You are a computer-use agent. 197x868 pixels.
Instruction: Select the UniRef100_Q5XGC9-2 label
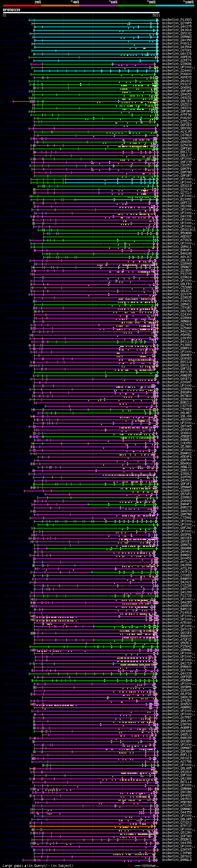pyautogui.click(x=179, y=230)
